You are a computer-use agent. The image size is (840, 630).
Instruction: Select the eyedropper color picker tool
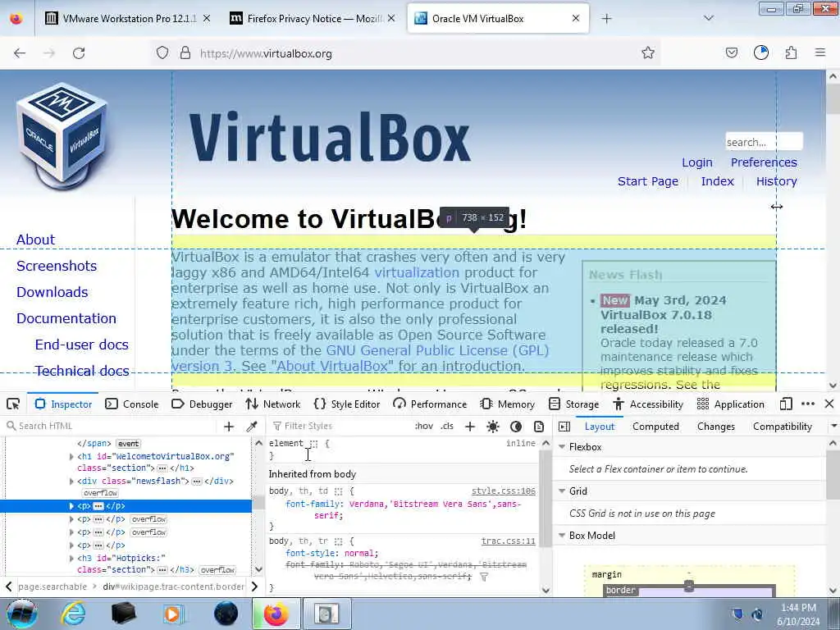coord(251,426)
